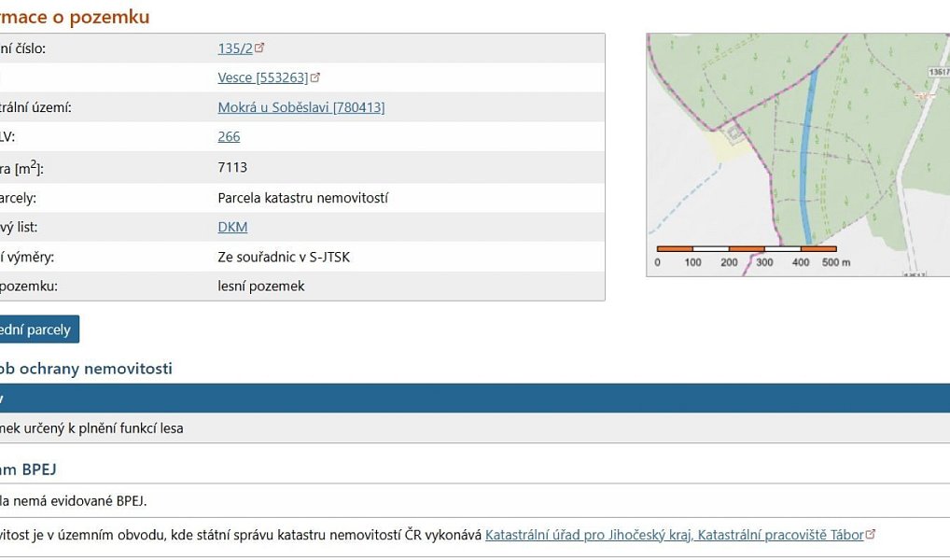The height and width of the screenshot is (560, 950).
Task: Click the parcel map thumbnail
Action: (x=798, y=155)
